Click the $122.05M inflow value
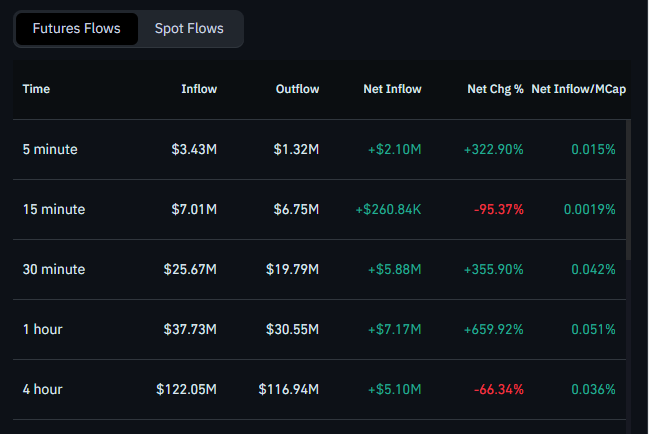Screen dimensions: 649x434 pos(186,389)
